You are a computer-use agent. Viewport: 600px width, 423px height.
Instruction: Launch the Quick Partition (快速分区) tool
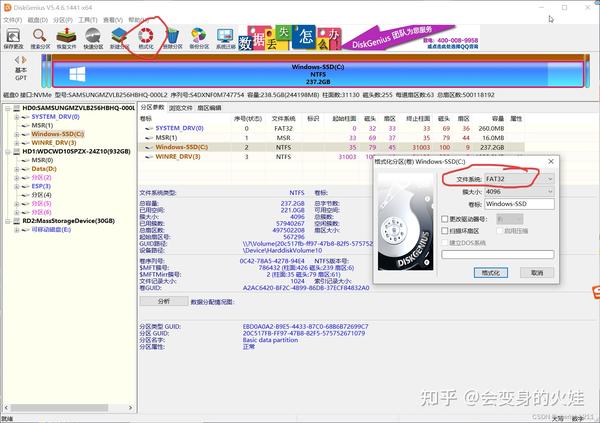point(93,38)
